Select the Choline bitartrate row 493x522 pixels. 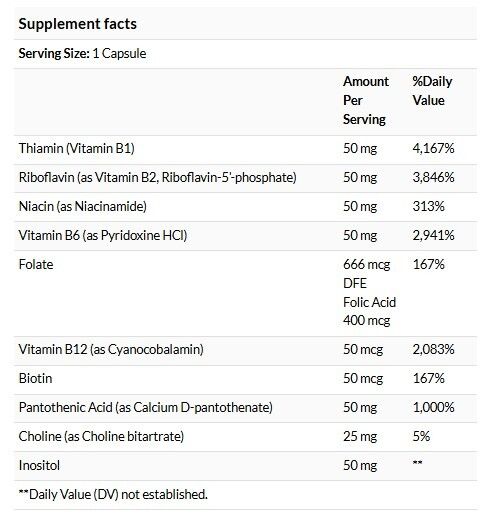coord(245,437)
